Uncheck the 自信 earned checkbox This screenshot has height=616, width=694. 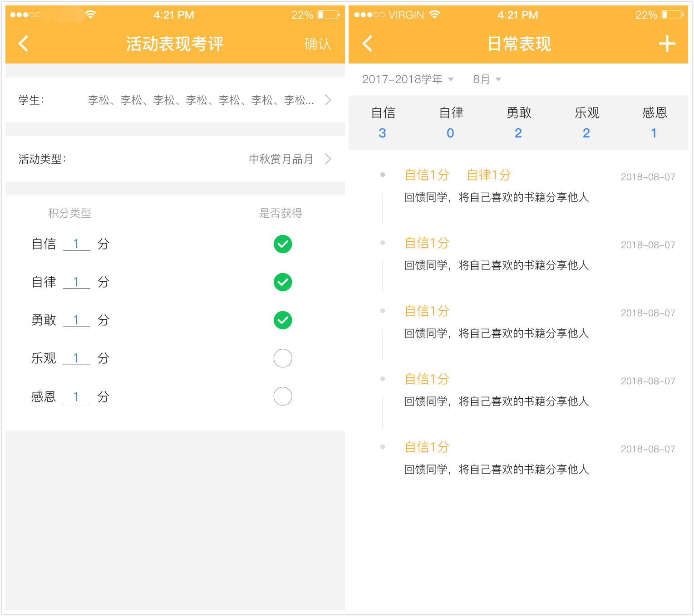283,244
